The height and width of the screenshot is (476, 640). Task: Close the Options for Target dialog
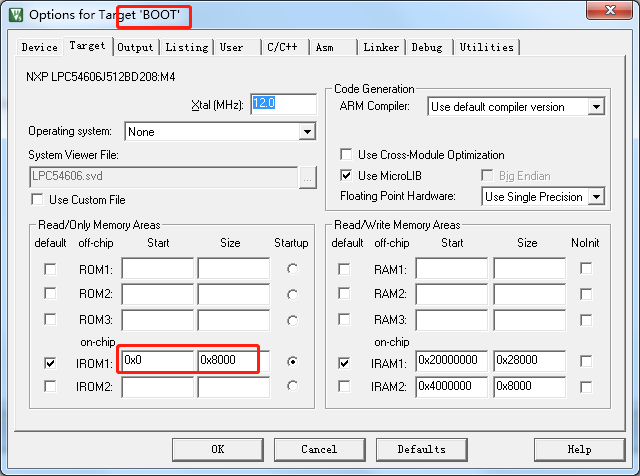[609, 10]
